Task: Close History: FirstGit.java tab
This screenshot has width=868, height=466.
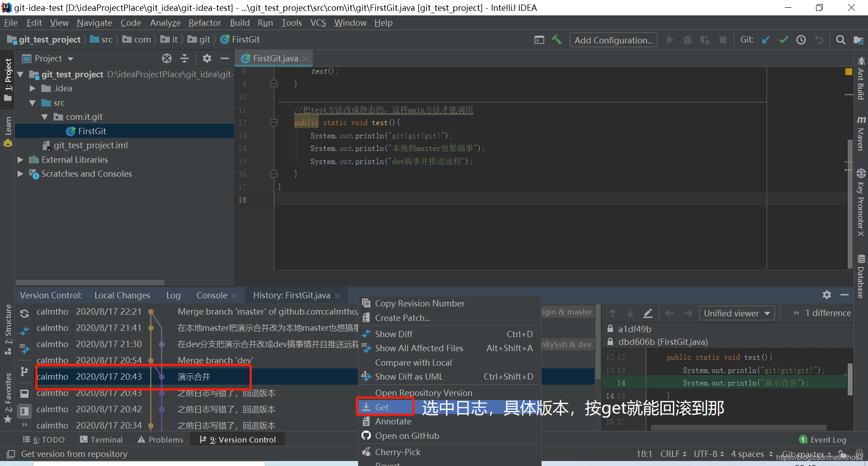Action: [x=337, y=296]
